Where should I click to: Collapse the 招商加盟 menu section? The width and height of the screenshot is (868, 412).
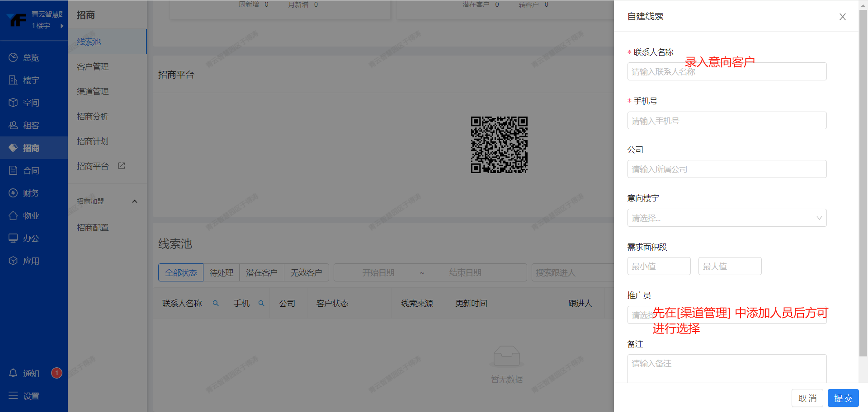point(134,201)
